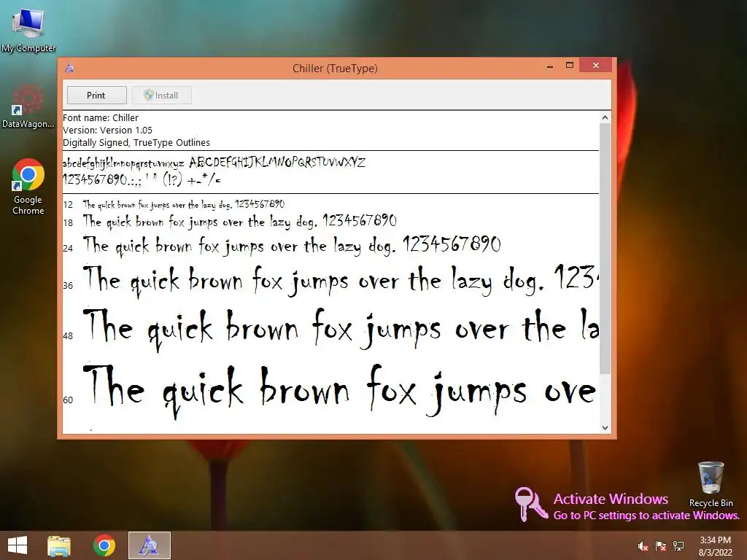Select the font viewer taskbar icon

pos(149,545)
